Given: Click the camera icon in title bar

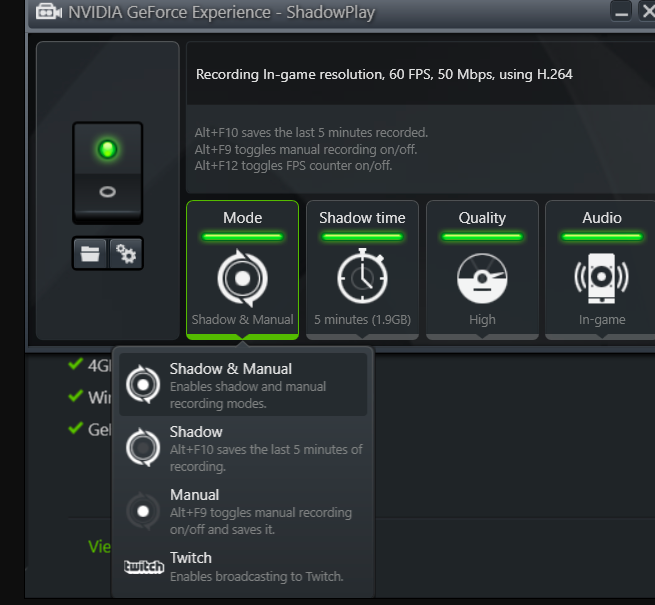Looking at the screenshot, I should tap(49, 12).
